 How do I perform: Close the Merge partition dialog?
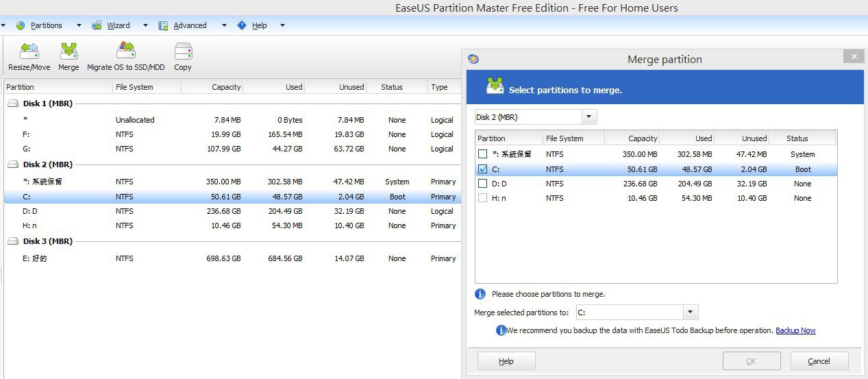point(853,57)
